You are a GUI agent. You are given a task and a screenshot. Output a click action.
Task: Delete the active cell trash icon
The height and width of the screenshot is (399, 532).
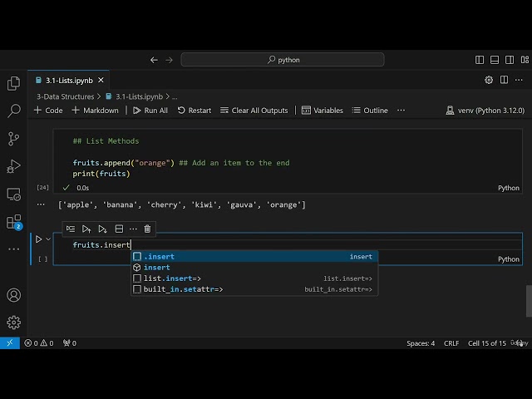tap(147, 229)
